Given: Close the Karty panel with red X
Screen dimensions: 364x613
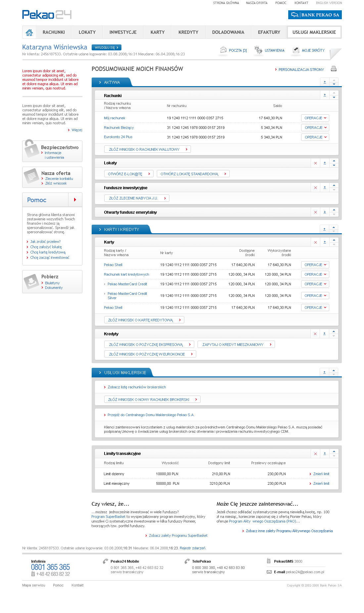Looking at the screenshot, I should coord(315,242).
